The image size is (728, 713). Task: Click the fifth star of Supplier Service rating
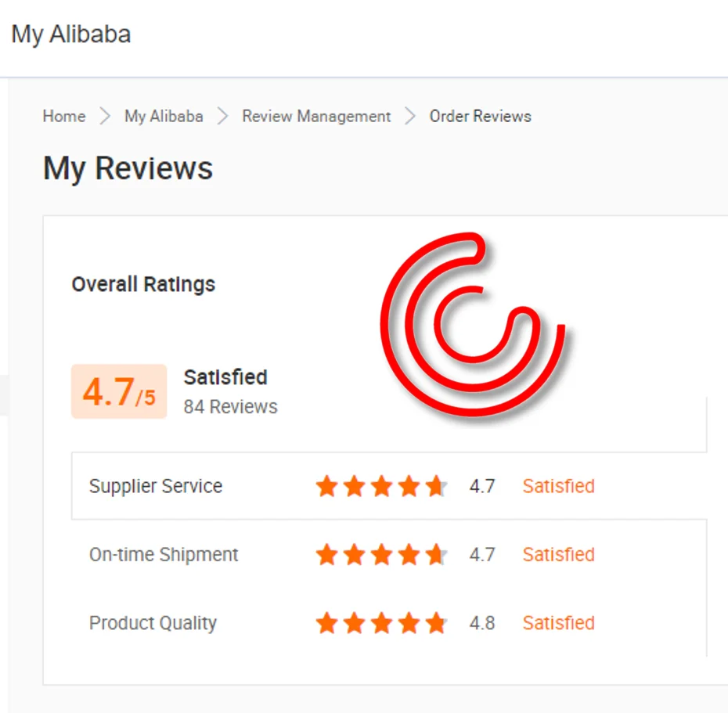[437, 486]
